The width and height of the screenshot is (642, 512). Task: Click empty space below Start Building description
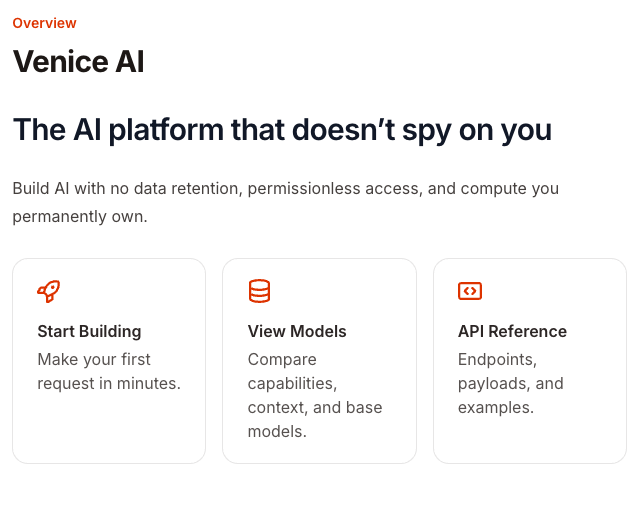[x=108, y=430]
